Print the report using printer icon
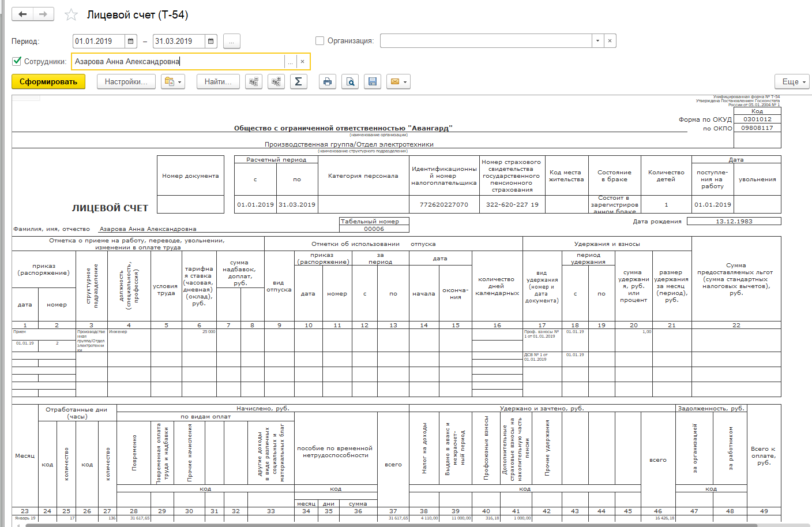The width and height of the screenshot is (812, 527). point(328,82)
